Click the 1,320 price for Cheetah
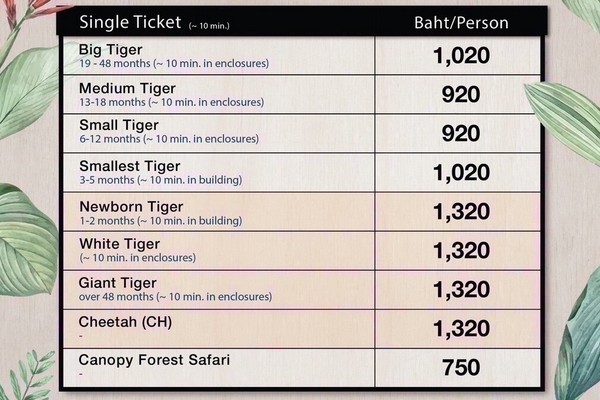Viewport: 600px width, 400px height. tap(461, 328)
